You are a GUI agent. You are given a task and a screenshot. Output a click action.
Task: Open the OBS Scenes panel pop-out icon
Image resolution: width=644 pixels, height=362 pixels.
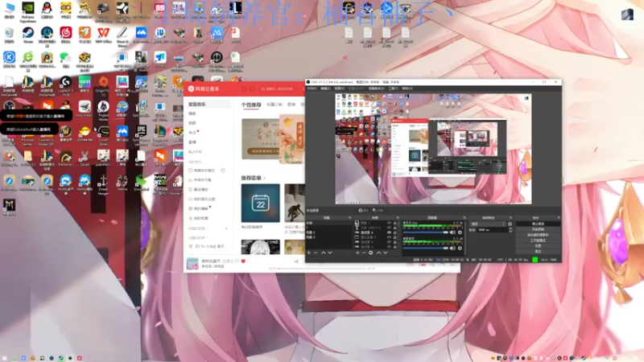[349, 217]
